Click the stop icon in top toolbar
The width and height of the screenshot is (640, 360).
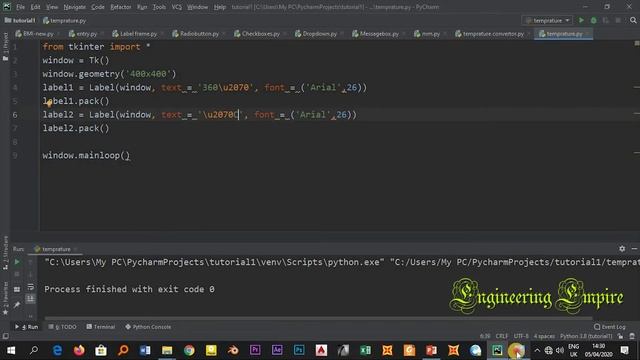(618, 20)
